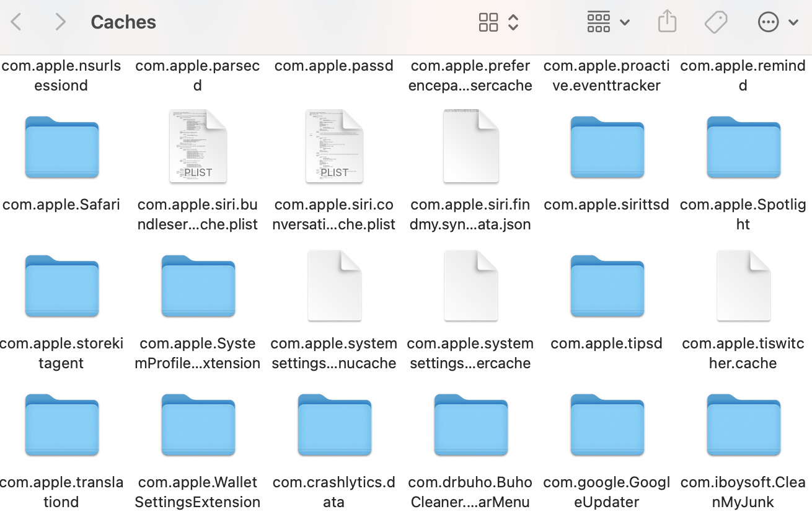Select the com.apple.Safari folder icon
Screen dimensions: 812x522
coord(61,147)
